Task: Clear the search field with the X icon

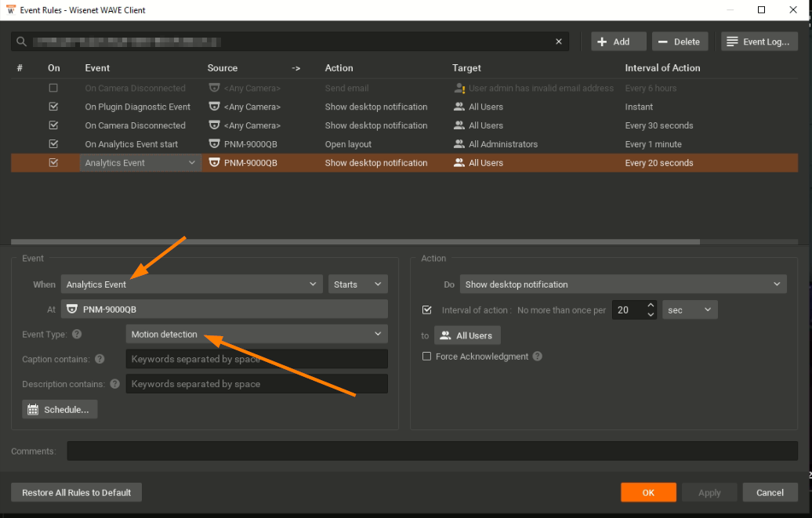Action: [x=559, y=42]
